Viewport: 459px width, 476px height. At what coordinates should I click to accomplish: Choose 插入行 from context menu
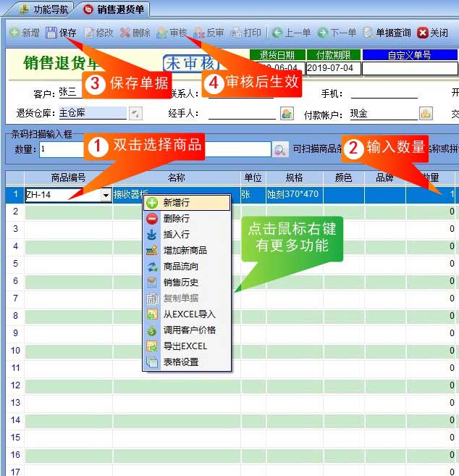(187, 234)
